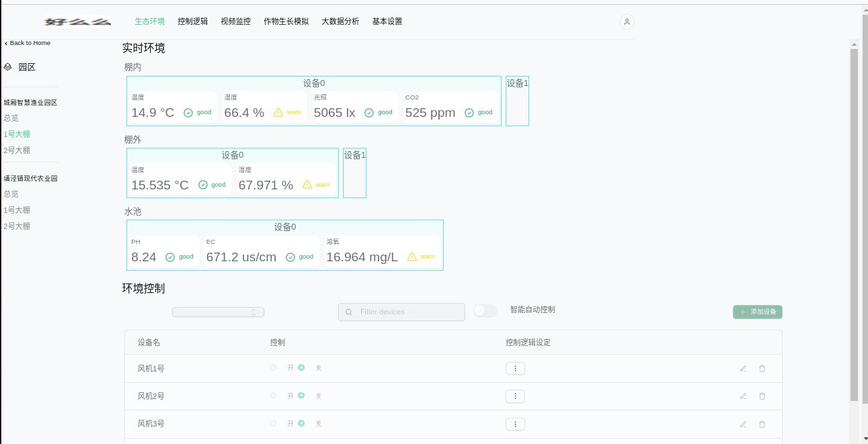The image size is (868, 444).
Task: Select 开 radio for 风机1号
Action: pyautogui.click(x=273, y=367)
